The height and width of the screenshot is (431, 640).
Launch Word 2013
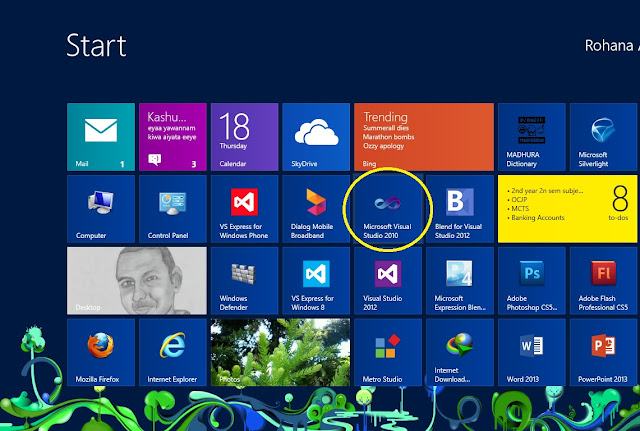pyautogui.click(x=532, y=353)
